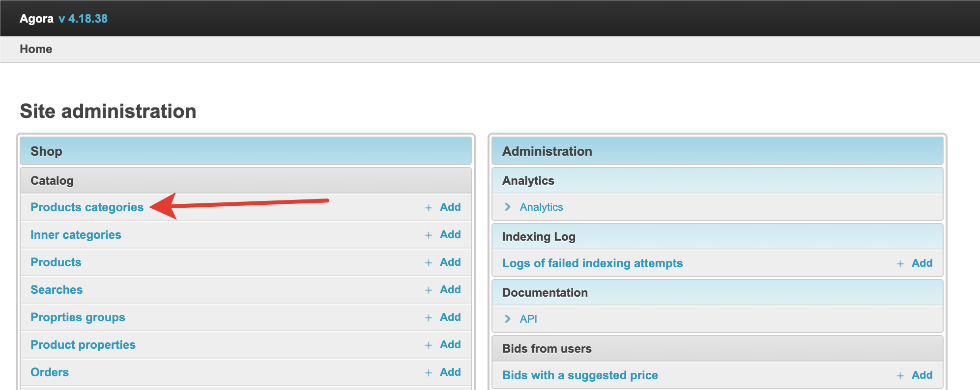Click chevron arrow next to Analytics link

(x=508, y=207)
